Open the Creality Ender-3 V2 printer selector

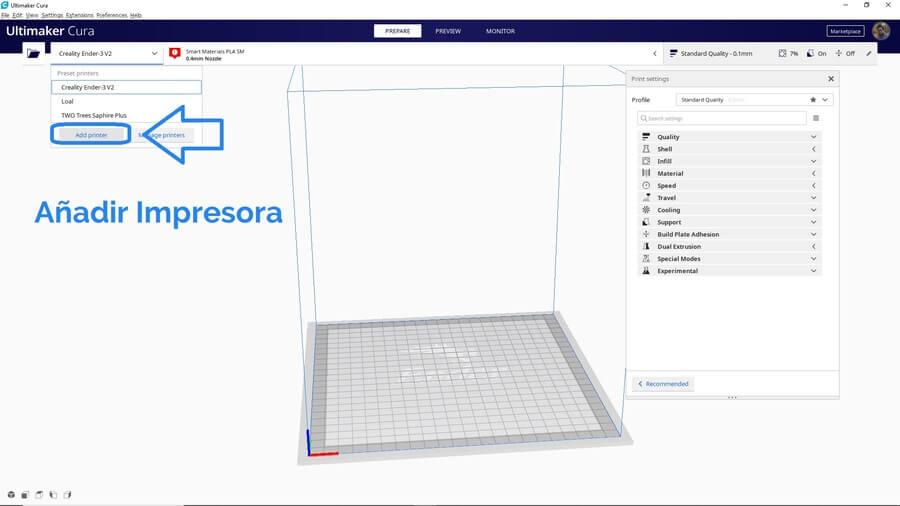[107, 53]
